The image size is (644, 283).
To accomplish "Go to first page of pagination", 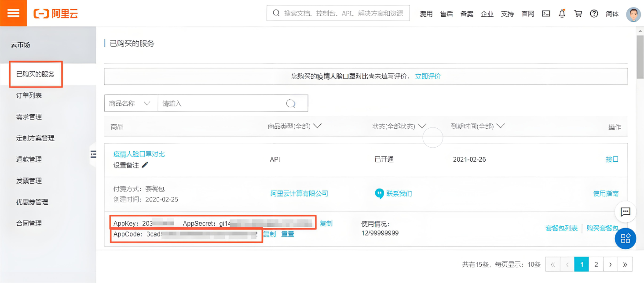I will coord(553,264).
